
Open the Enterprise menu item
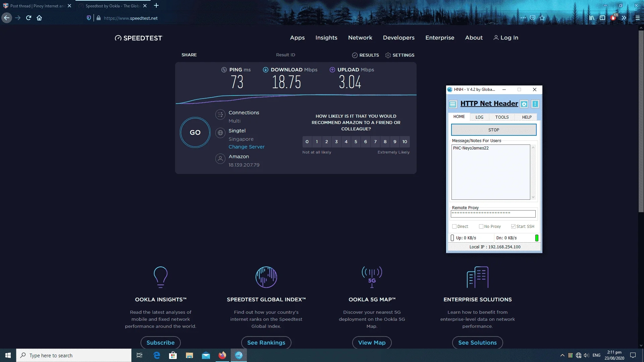coord(440,38)
